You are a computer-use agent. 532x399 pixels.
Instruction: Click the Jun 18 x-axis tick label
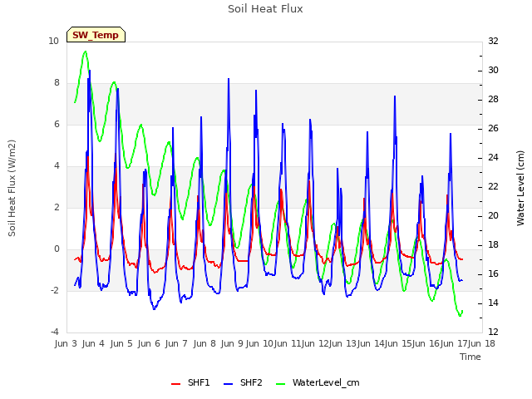point(481,343)
